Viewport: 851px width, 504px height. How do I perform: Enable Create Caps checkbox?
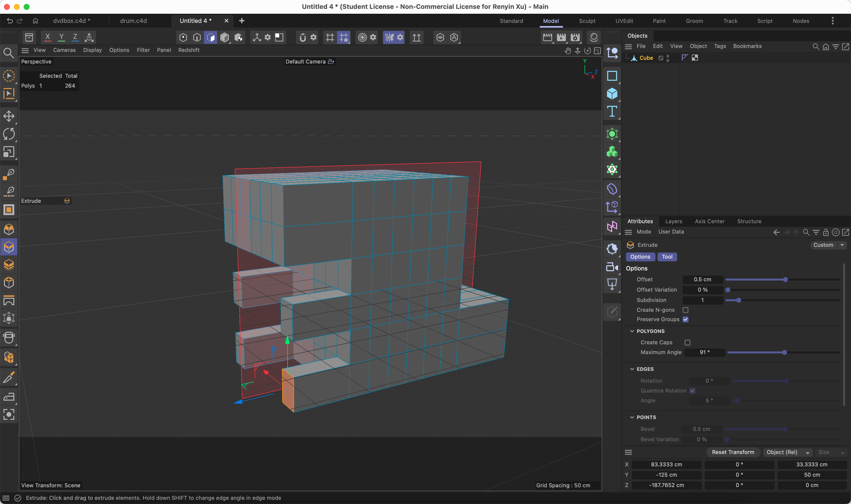tap(687, 342)
